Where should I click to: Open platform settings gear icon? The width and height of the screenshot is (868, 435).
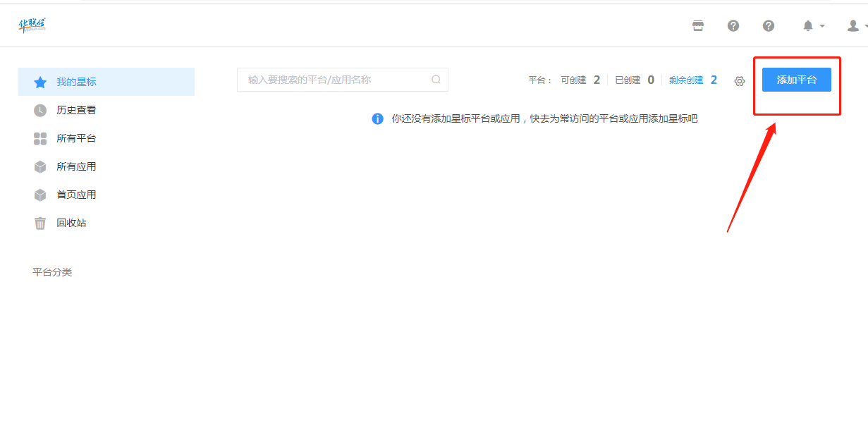coord(740,81)
